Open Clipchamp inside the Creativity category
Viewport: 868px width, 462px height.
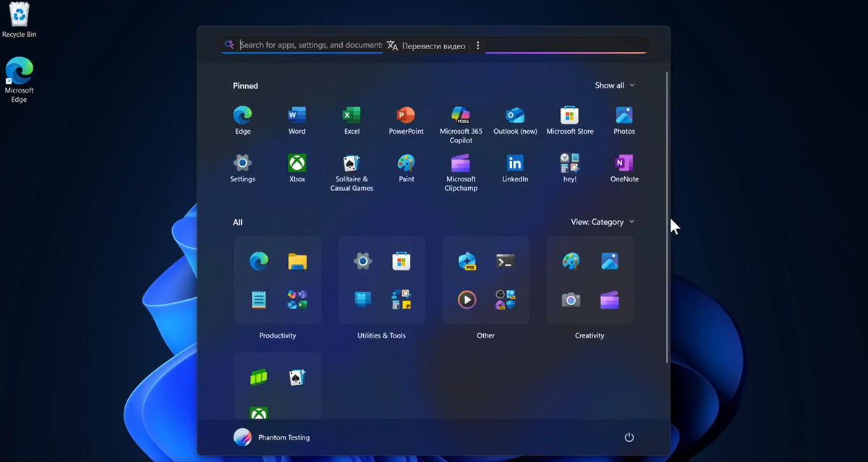click(x=610, y=299)
